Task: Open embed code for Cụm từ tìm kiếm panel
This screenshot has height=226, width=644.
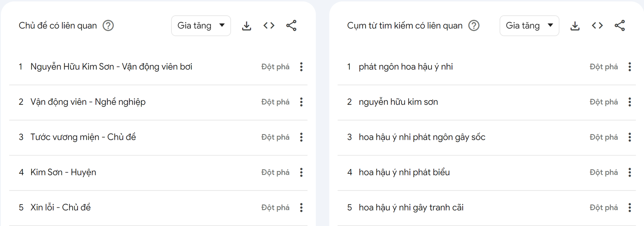Action: (597, 25)
